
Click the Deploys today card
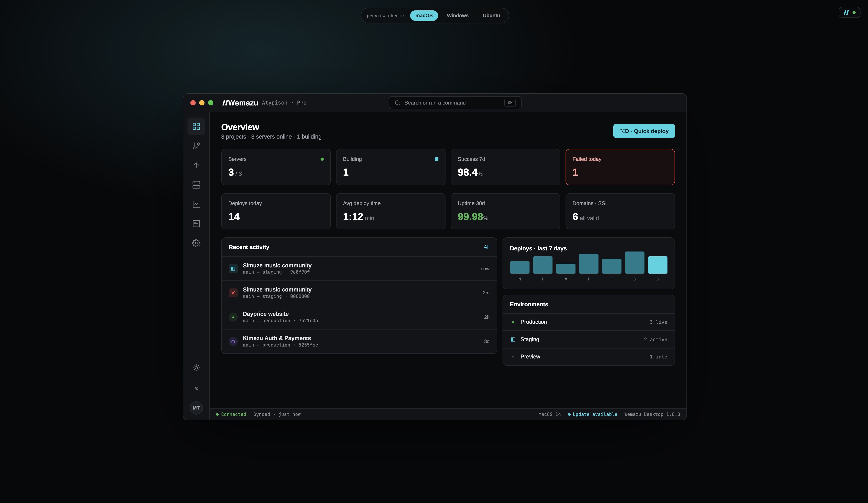click(275, 211)
